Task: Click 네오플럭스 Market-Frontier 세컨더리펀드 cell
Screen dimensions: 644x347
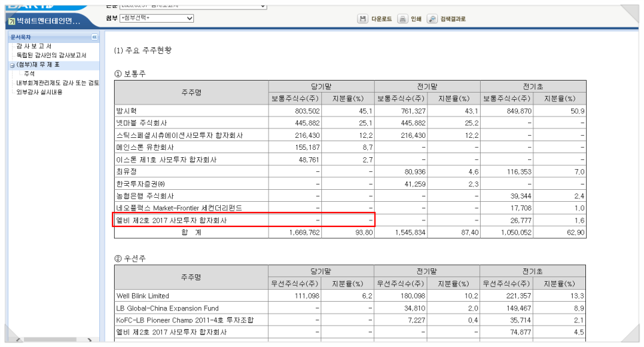Action: [x=191, y=208]
